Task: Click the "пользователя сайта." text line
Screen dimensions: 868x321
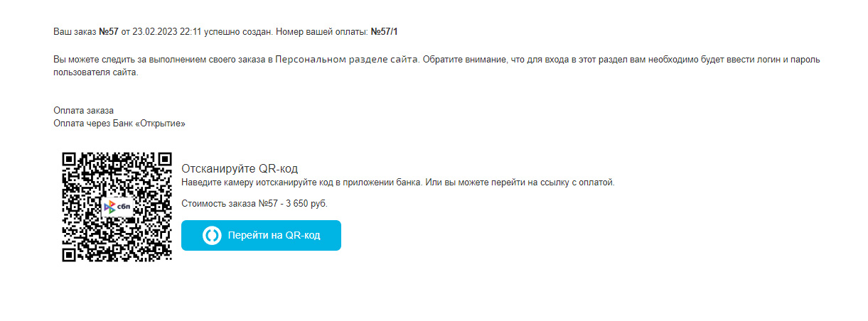Action: click(95, 72)
